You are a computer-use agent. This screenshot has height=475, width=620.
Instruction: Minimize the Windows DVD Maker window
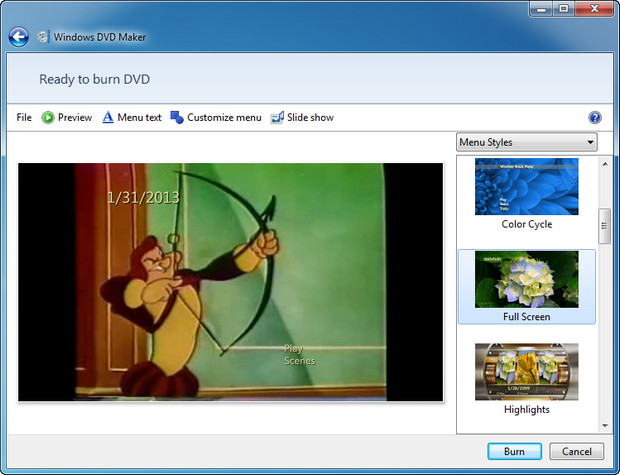[541, 9]
